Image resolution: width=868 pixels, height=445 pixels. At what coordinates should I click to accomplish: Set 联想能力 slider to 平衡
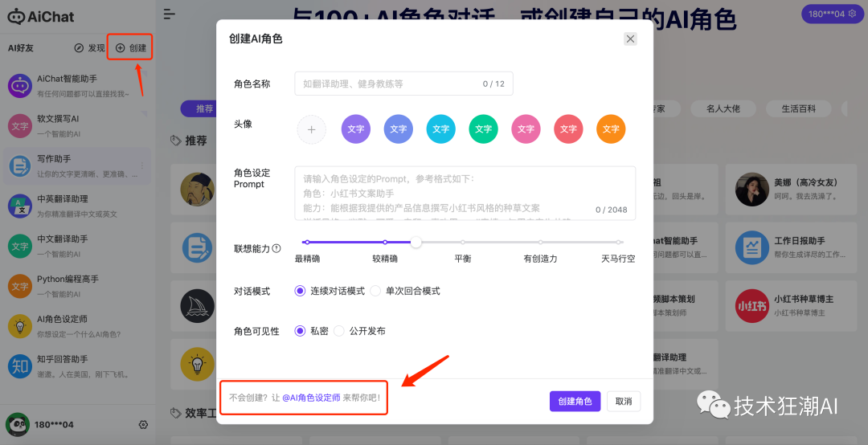(x=463, y=242)
